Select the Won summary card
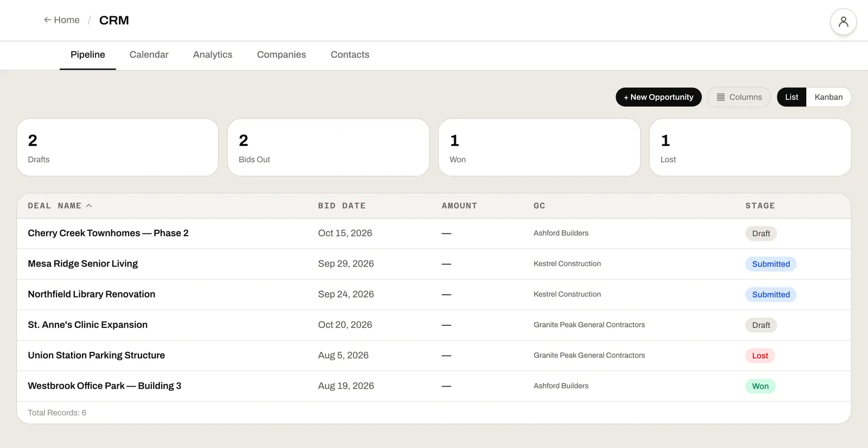This screenshot has width=868, height=448. pyautogui.click(x=539, y=147)
